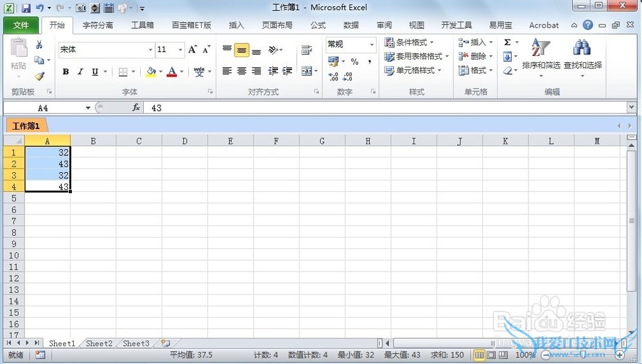The image size is (642, 364).
Task: Toggle Bold formatting
Action: (65, 72)
